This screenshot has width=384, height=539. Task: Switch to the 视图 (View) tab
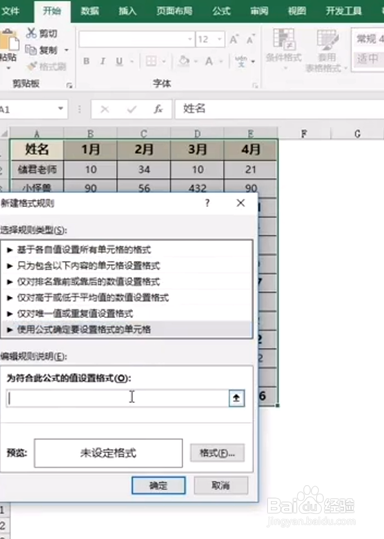[x=297, y=11]
